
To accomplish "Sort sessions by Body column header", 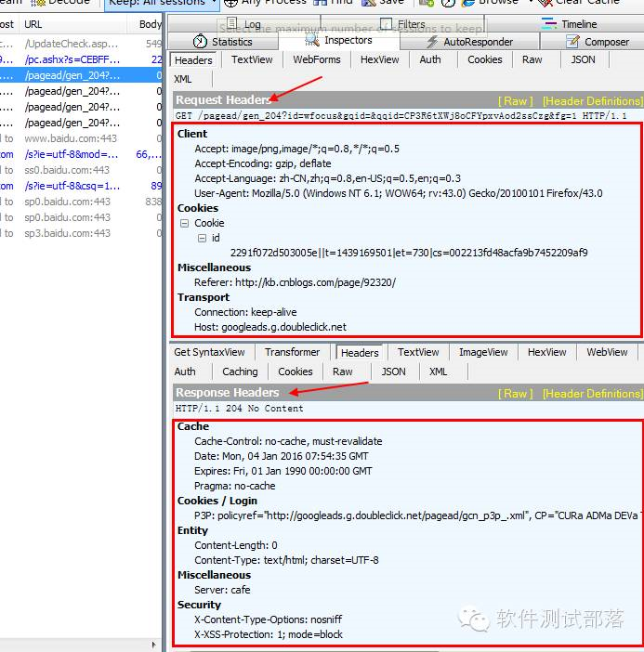I will point(145,24).
